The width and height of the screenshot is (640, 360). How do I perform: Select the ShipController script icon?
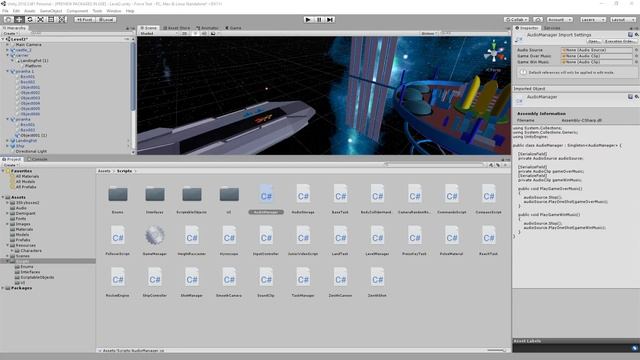pyautogui.click(x=155, y=278)
